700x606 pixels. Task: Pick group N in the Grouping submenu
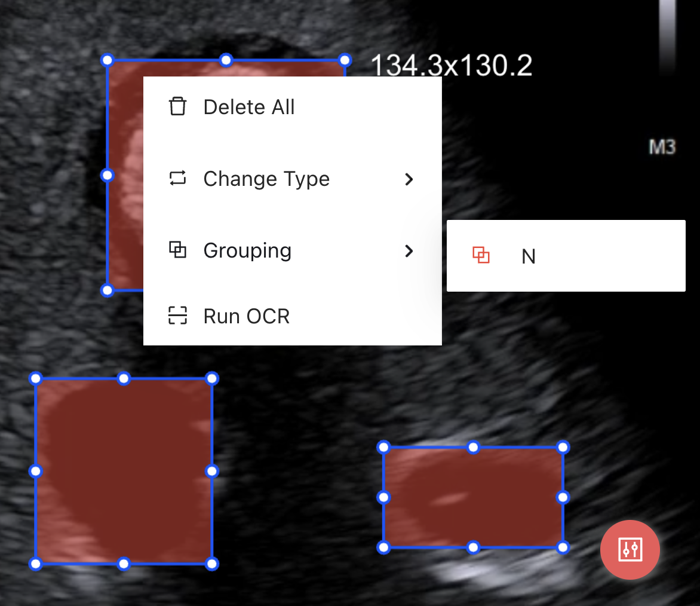coord(528,256)
